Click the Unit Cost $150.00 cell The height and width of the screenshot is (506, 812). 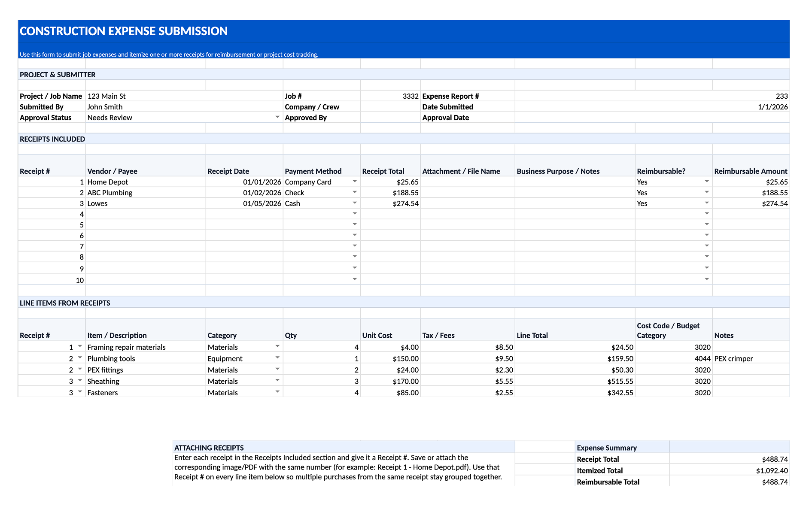pos(390,358)
